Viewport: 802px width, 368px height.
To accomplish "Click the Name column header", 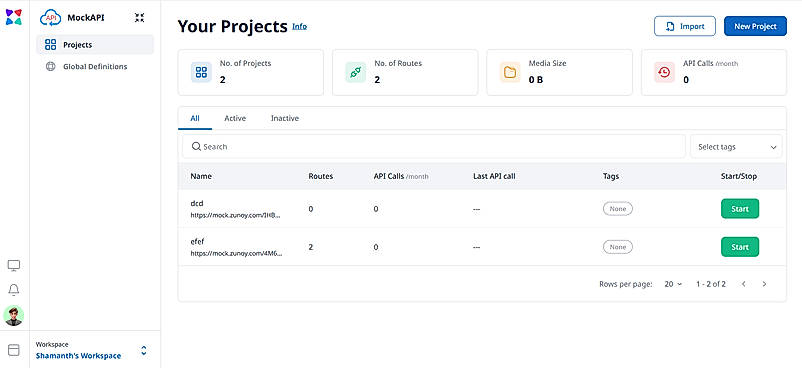I will (x=201, y=176).
